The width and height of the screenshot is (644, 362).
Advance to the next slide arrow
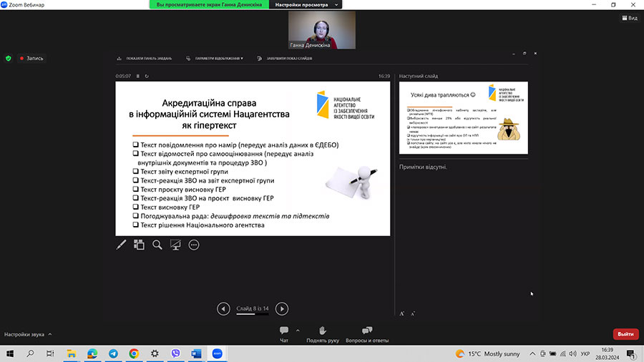click(x=282, y=308)
